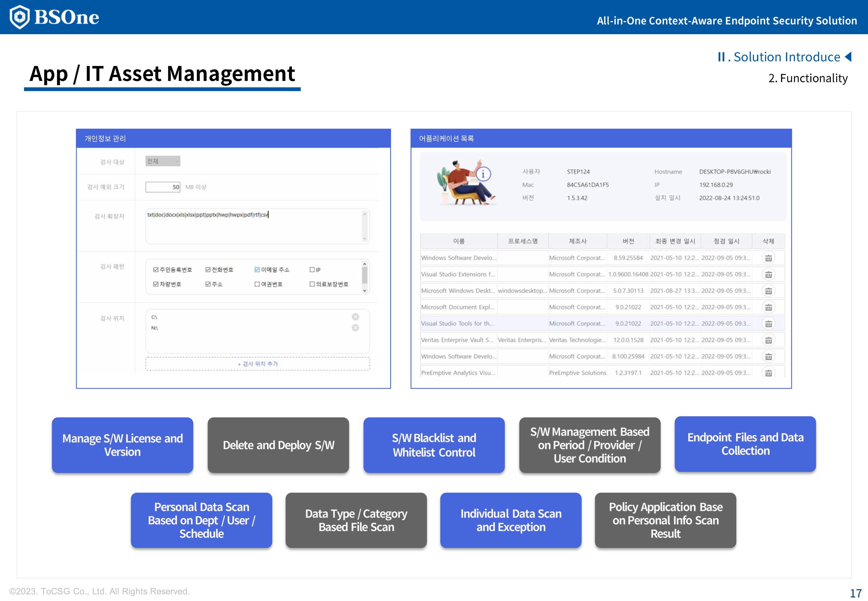This screenshot has width=868, height=601.
Task: Open the 검사 대상 전체 dropdown
Action: (163, 161)
